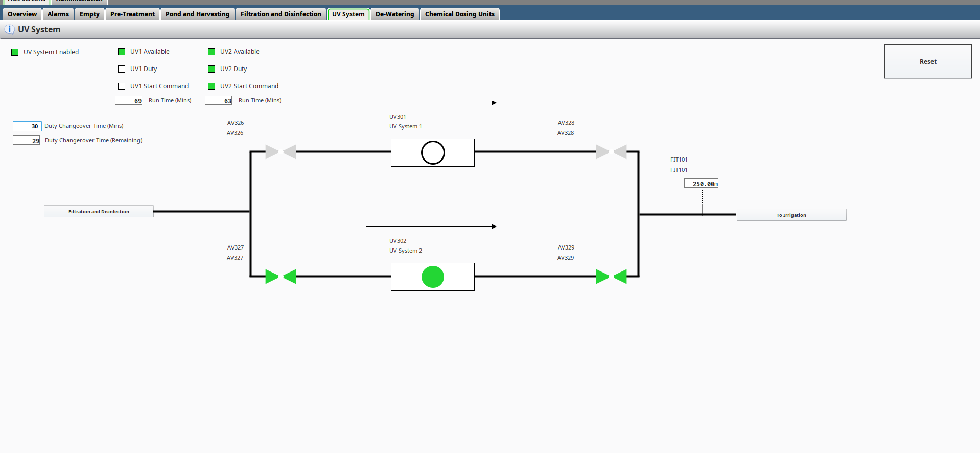Click the Filtration and Disinfection navigation button
The height and width of the screenshot is (453, 980).
(x=99, y=211)
